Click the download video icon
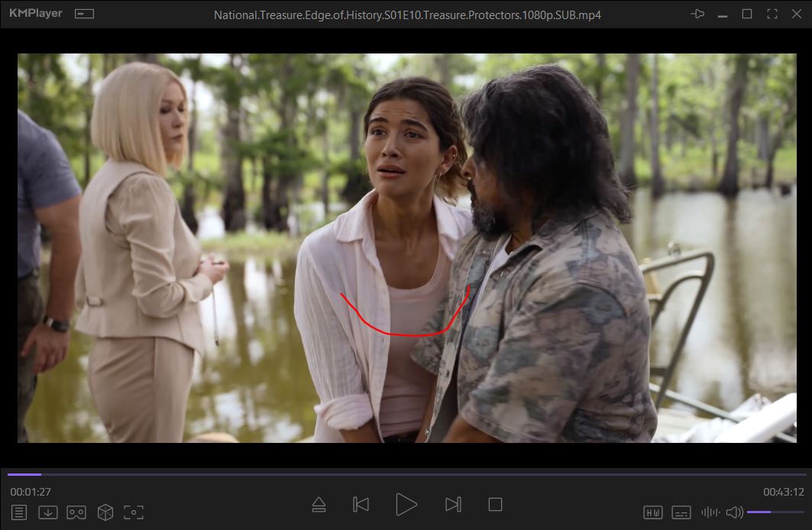The width and height of the screenshot is (812, 530). (x=48, y=512)
